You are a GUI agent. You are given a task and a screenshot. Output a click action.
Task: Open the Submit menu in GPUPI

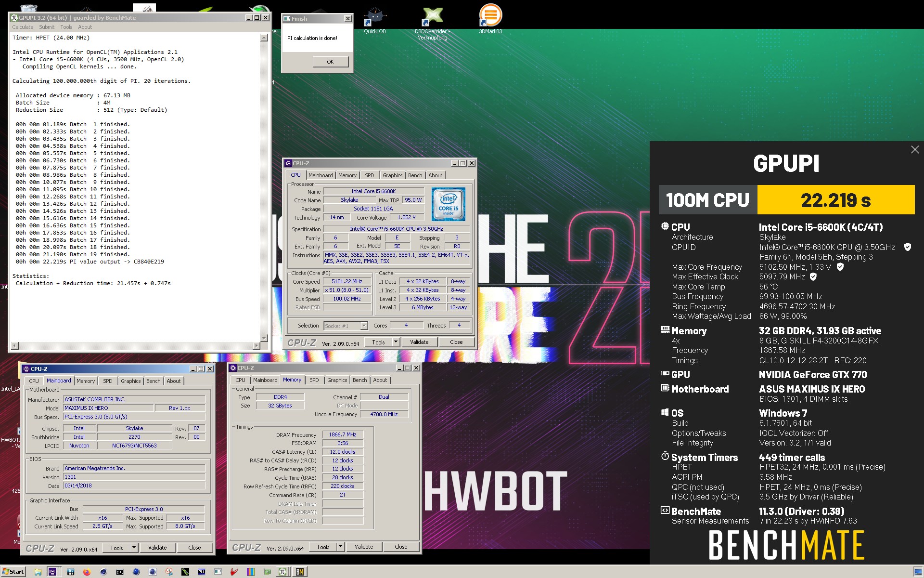(x=47, y=27)
